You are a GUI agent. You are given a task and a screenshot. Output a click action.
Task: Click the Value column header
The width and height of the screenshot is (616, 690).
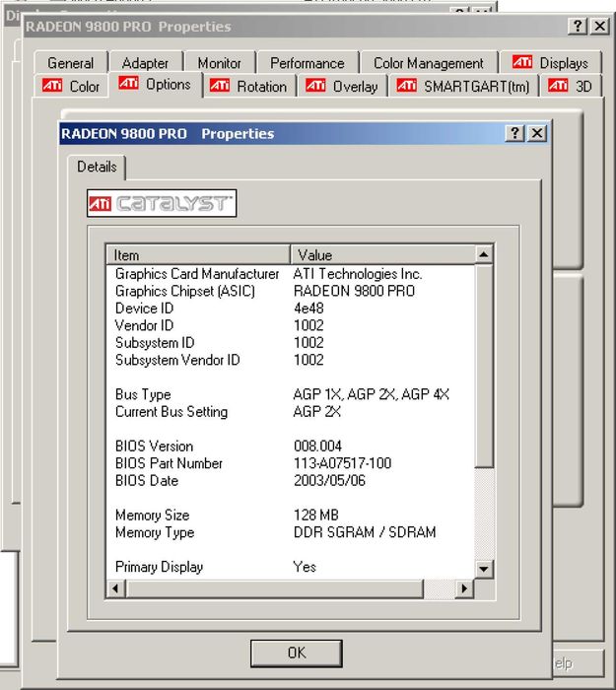(382, 254)
